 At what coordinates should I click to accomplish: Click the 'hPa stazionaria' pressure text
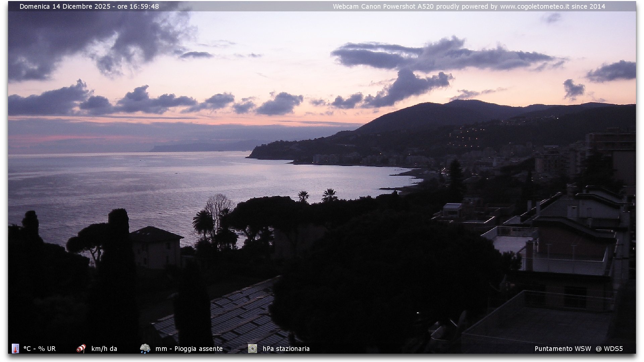pos(286,349)
